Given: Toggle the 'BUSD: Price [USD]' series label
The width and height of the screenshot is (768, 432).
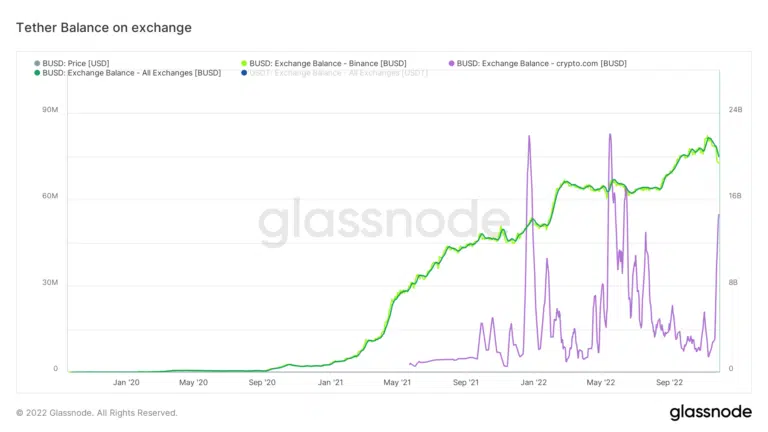Looking at the screenshot, I should [76, 63].
